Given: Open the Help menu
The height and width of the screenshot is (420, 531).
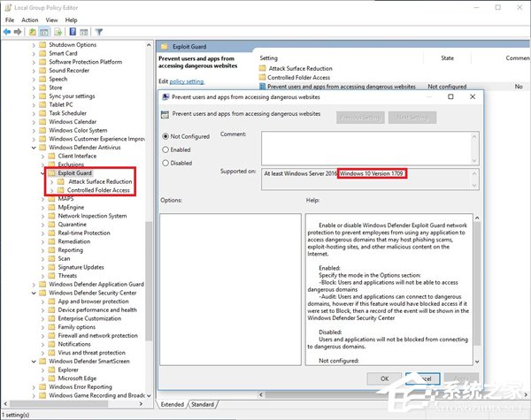Looking at the screenshot, I should (x=71, y=20).
